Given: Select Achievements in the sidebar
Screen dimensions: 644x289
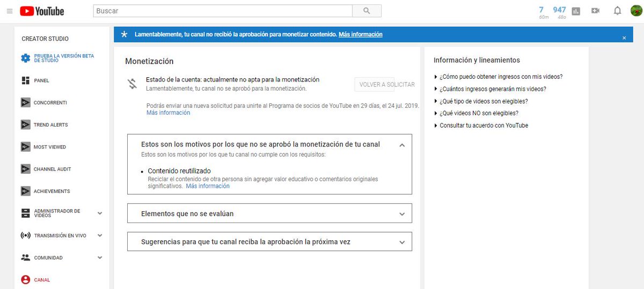Looking at the screenshot, I should click(52, 191).
